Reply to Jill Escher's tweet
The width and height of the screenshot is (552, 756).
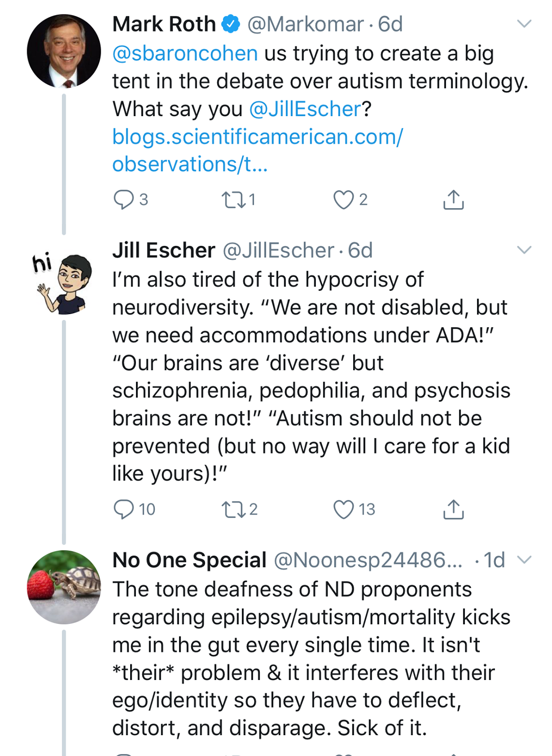tap(123, 509)
